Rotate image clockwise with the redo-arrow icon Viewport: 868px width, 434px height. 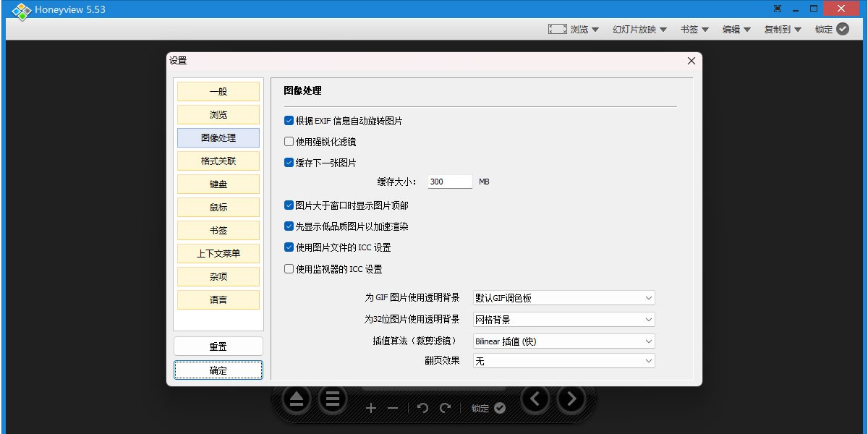446,408
